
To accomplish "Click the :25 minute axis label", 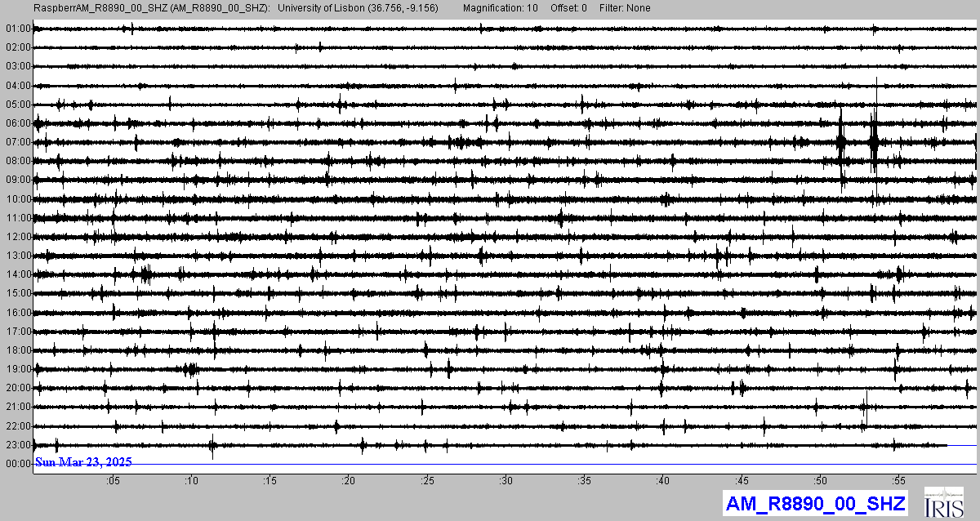I will coord(427,481).
